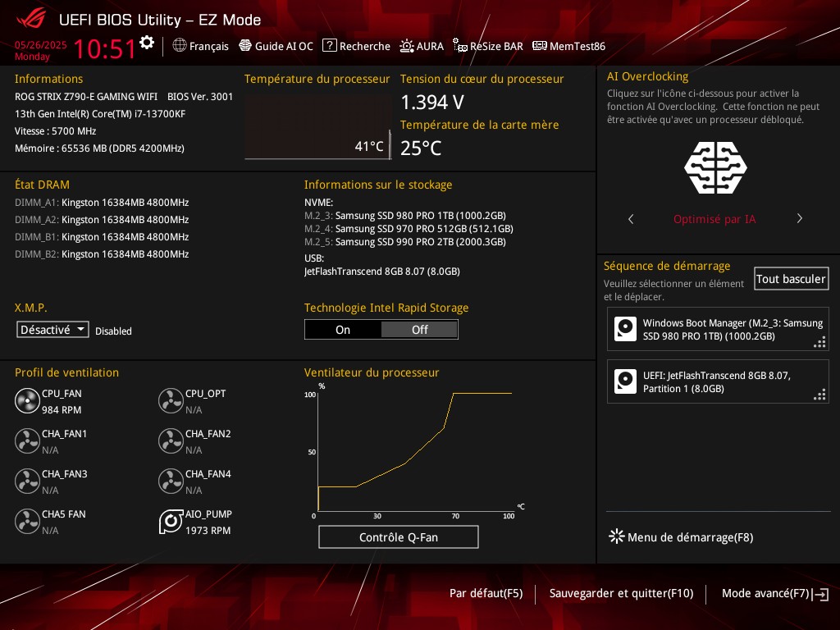Viewport: 840px width, 630px height.
Task: Click the BIOS Ver. 3001 text
Action: pos(200,97)
